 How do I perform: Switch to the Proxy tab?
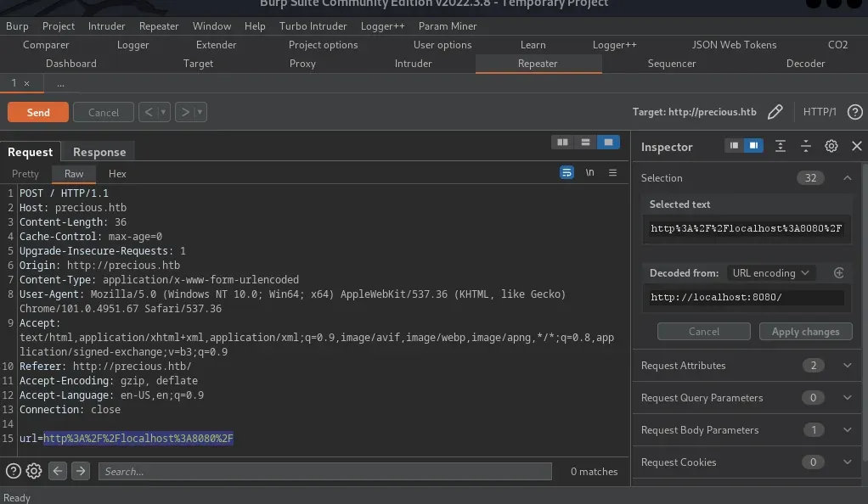click(x=302, y=64)
